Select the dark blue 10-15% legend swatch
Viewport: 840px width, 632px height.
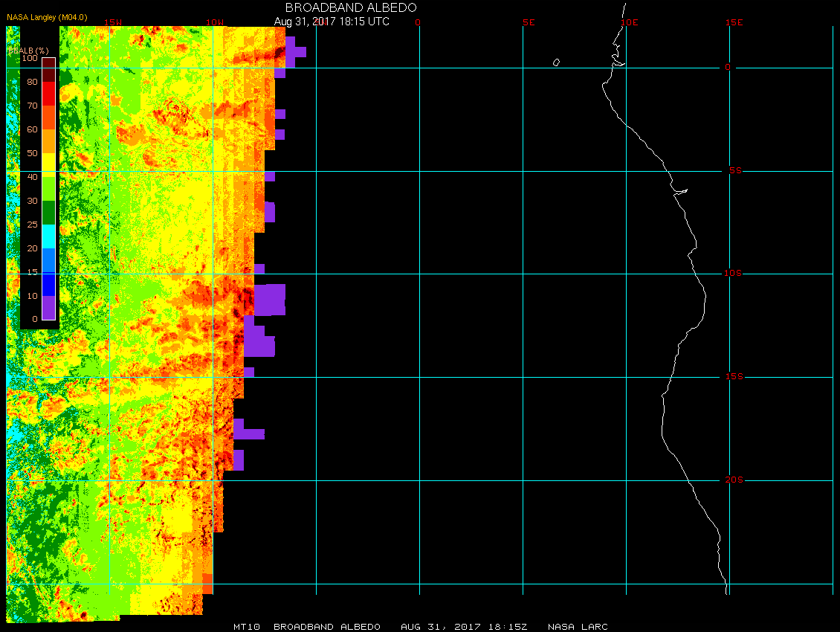coord(49,284)
